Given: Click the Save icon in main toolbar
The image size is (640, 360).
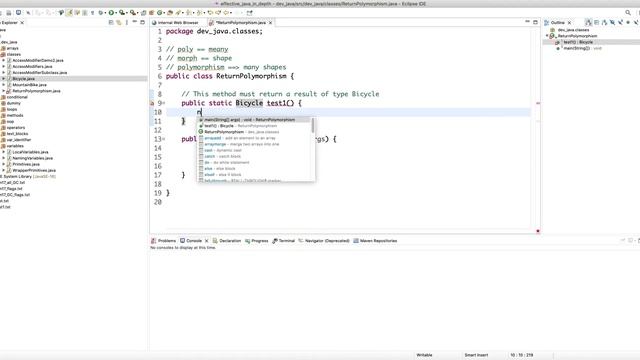Looking at the screenshot, I should click(9, 13).
